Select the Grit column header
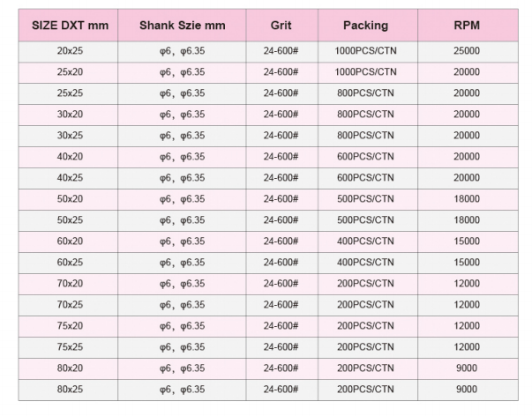 (281, 26)
